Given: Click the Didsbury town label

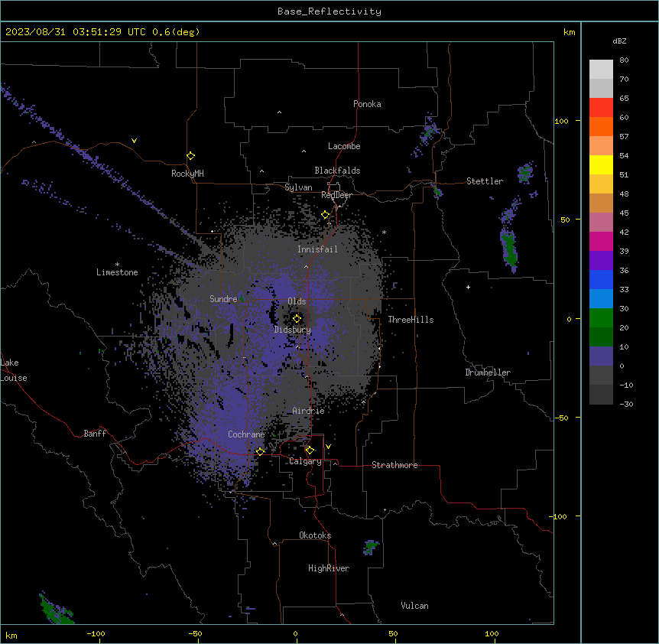Looking at the screenshot, I should point(293,330).
